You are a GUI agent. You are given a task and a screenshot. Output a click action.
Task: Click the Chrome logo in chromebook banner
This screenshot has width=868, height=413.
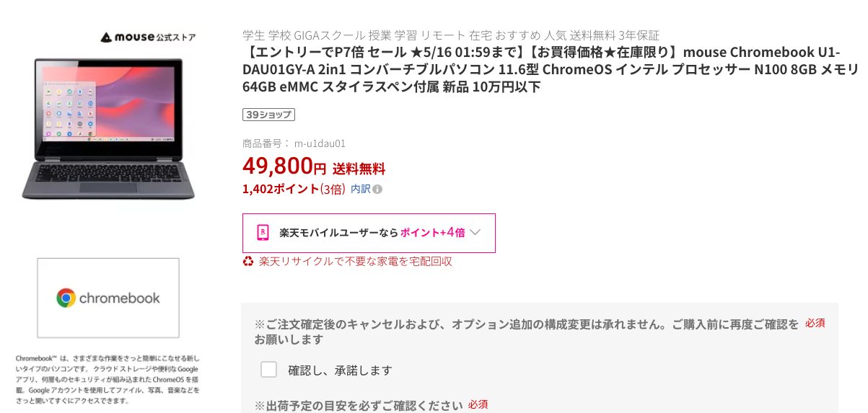click(66, 298)
